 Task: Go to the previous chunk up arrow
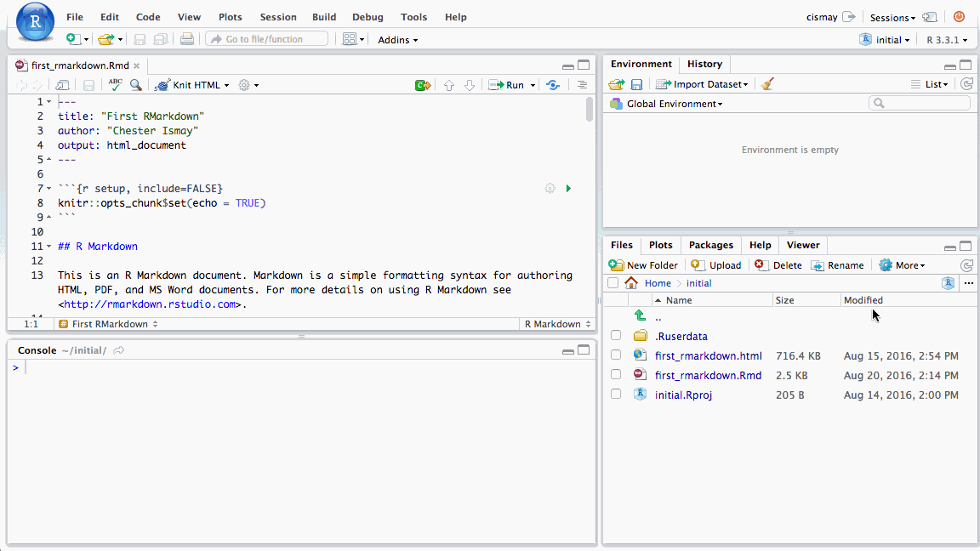449,85
